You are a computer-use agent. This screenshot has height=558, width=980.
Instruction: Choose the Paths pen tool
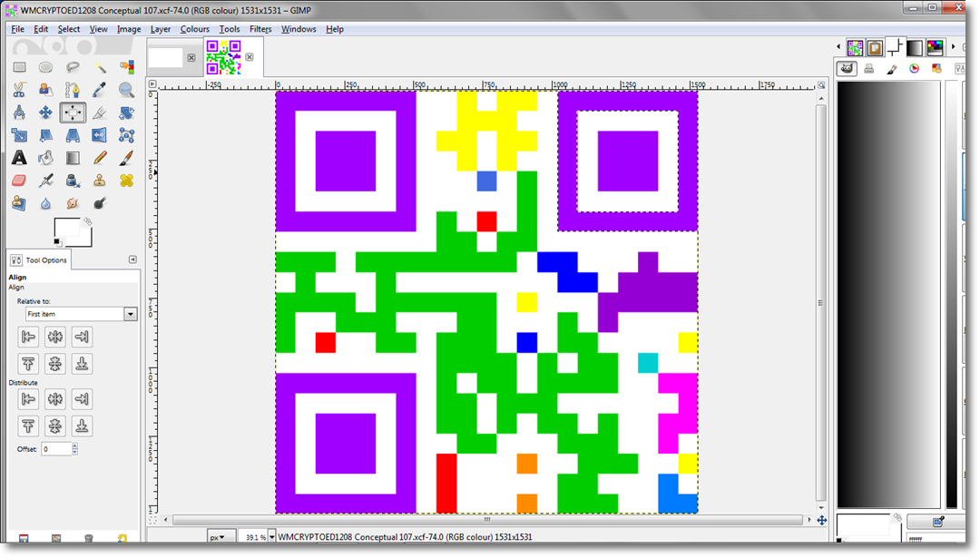(73, 90)
